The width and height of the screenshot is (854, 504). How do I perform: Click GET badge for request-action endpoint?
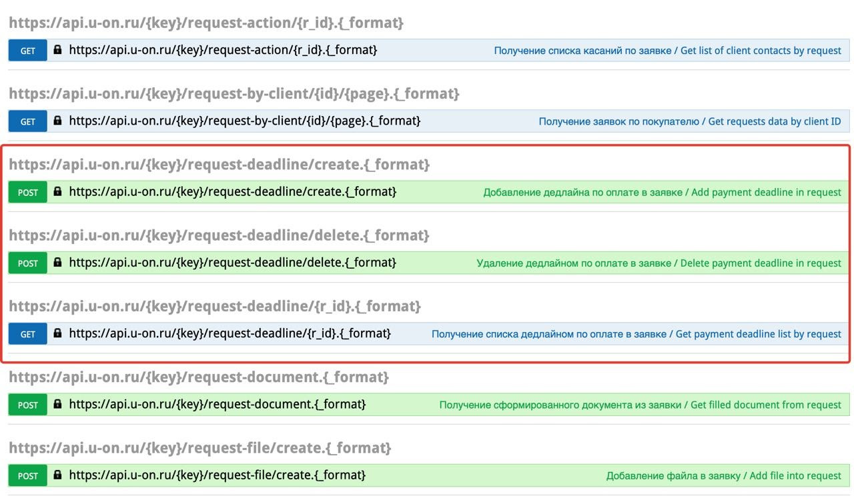click(28, 50)
